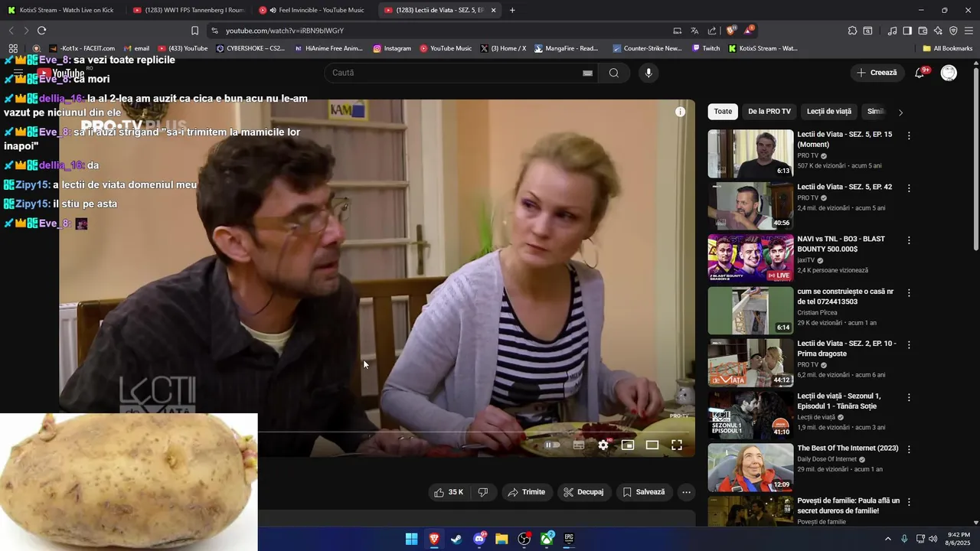Open Discord from the taskbar
Screen dimensions: 980x551
coord(479,539)
